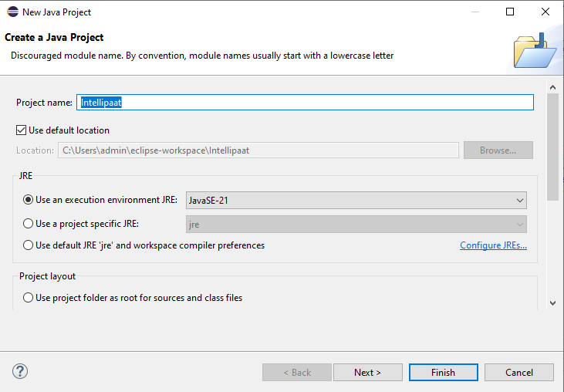Click the 'Create a Java Project' heading
The width and height of the screenshot is (564, 392).
[54, 37]
